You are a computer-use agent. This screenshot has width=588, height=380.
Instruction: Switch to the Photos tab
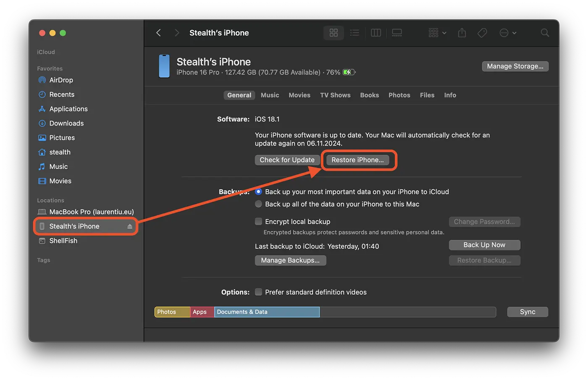[x=399, y=95]
